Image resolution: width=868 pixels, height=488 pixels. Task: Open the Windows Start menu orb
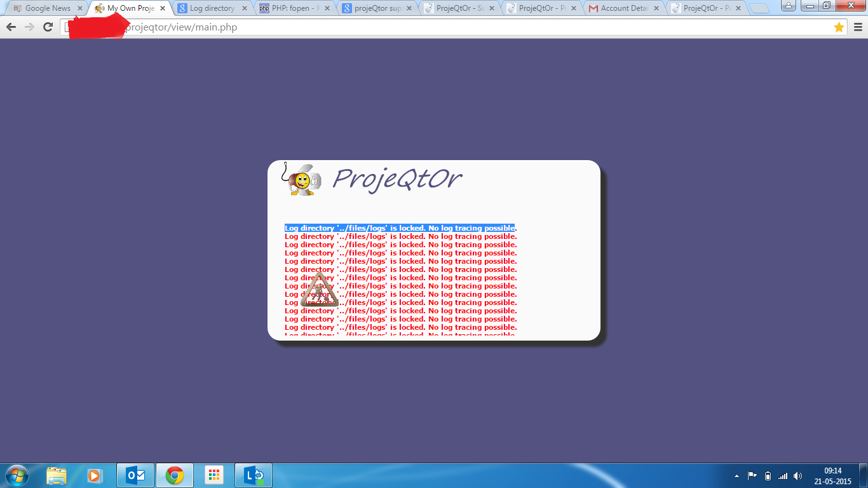(x=16, y=475)
